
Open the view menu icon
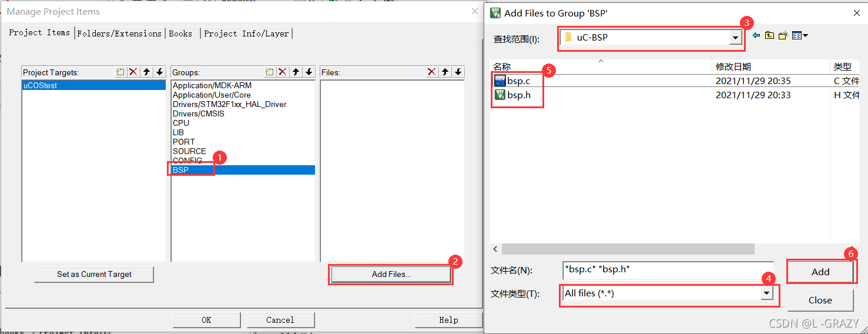tap(799, 36)
